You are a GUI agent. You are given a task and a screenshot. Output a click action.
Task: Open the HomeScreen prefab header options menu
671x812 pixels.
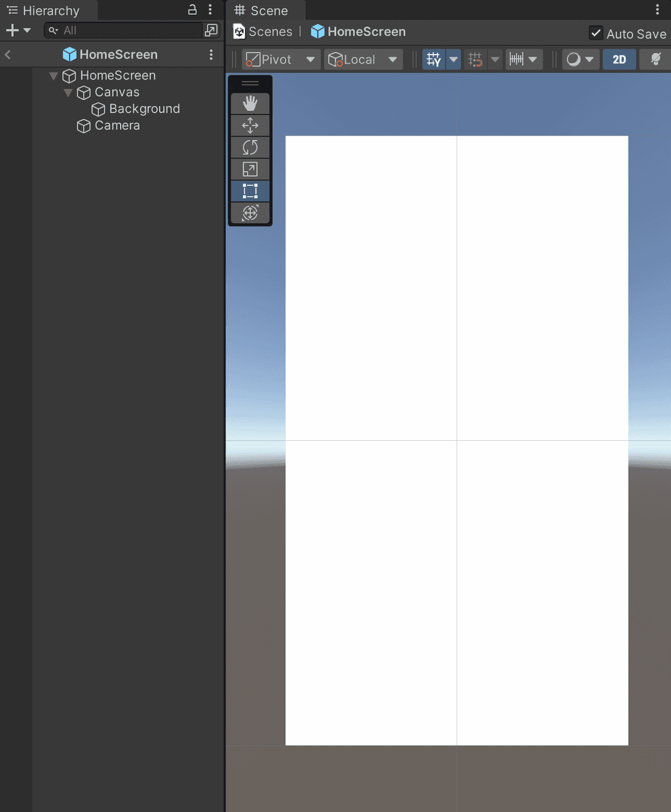[x=211, y=55]
